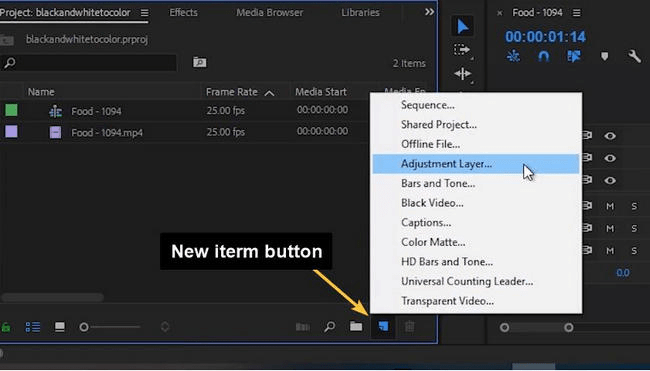The width and height of the screenshot is (650, 371).
Task: Toggle Frame Rate sort direction arrow
Action: (x=269, y=93)
